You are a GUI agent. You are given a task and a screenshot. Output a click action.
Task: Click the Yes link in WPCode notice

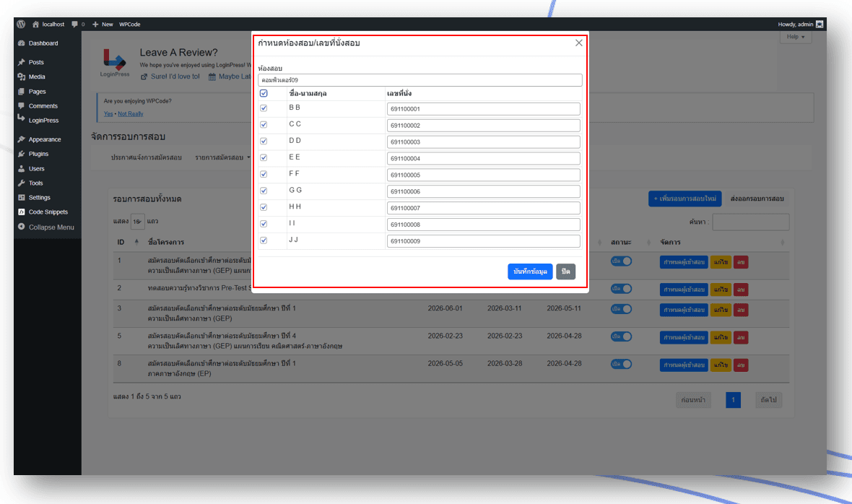(x=108, y=114)
